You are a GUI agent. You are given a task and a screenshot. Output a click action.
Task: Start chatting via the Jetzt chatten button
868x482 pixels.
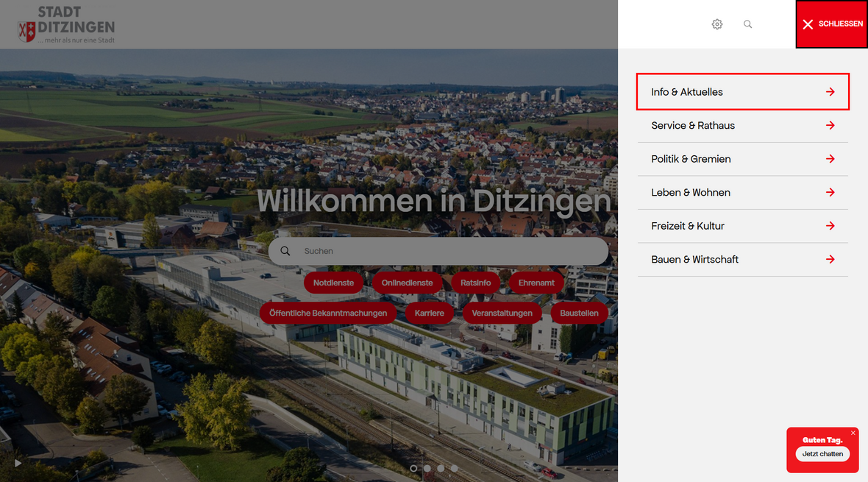[822, 454]
